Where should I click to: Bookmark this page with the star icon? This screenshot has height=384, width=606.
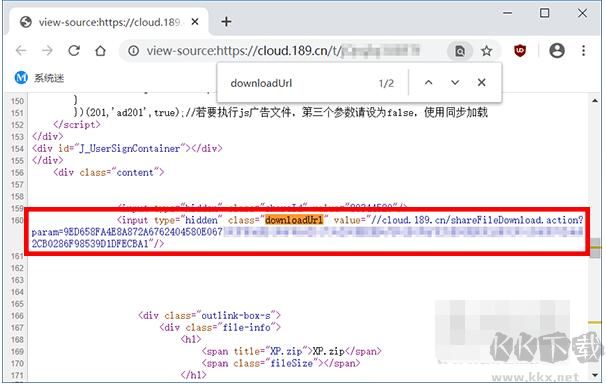pos(487,51)
